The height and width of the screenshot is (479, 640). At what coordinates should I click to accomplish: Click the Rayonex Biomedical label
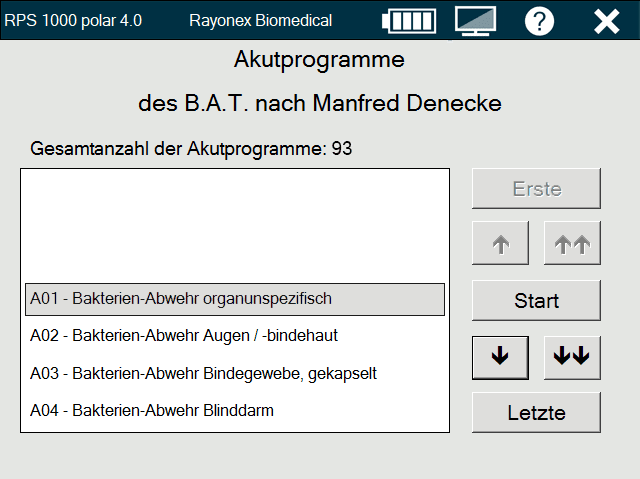click(x=260, y=20)
